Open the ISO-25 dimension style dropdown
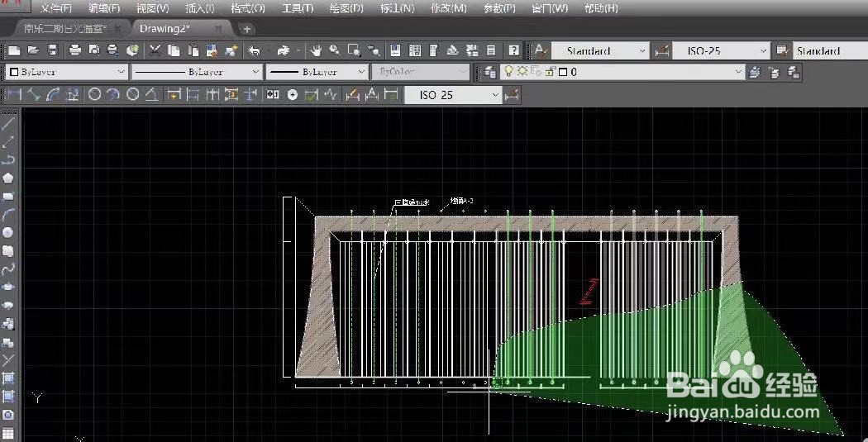 coord(722,51)
